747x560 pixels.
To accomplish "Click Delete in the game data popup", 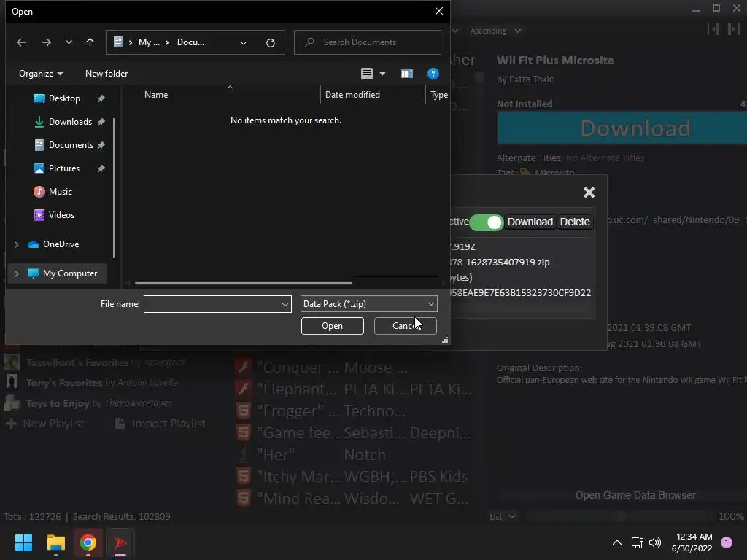I will point(575,222).
